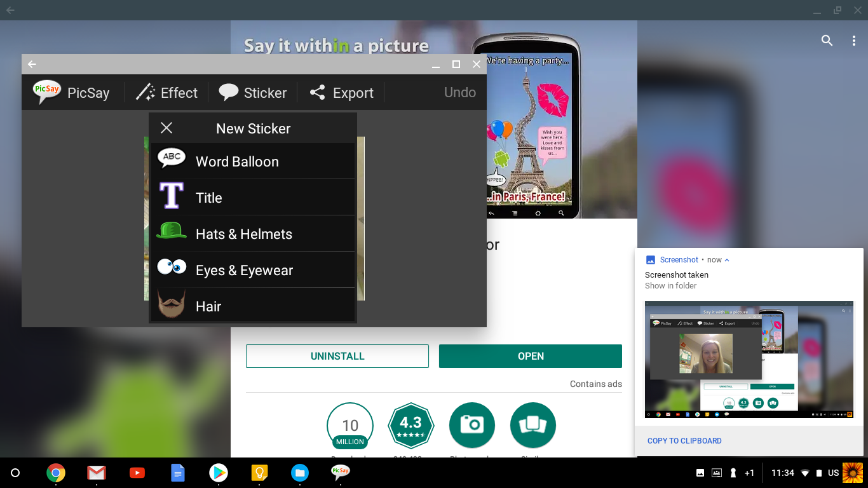This screenshot has width=868, height=488.
Task: Copy screenshot to clipboard
Action: click(x=684, y=440)
